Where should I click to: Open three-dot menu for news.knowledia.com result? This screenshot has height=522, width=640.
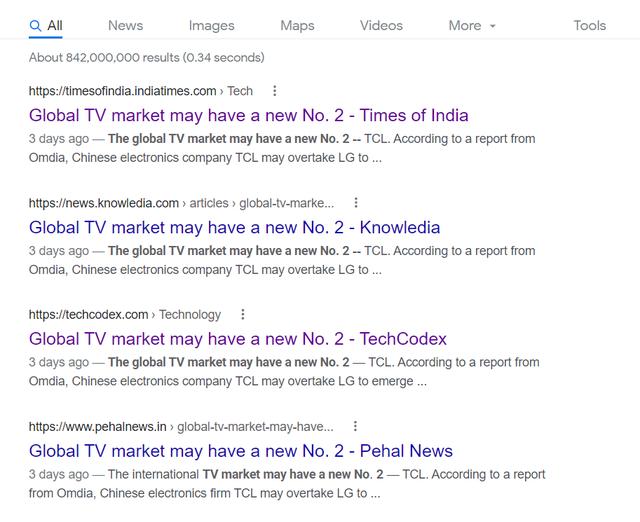pos(356,203)
